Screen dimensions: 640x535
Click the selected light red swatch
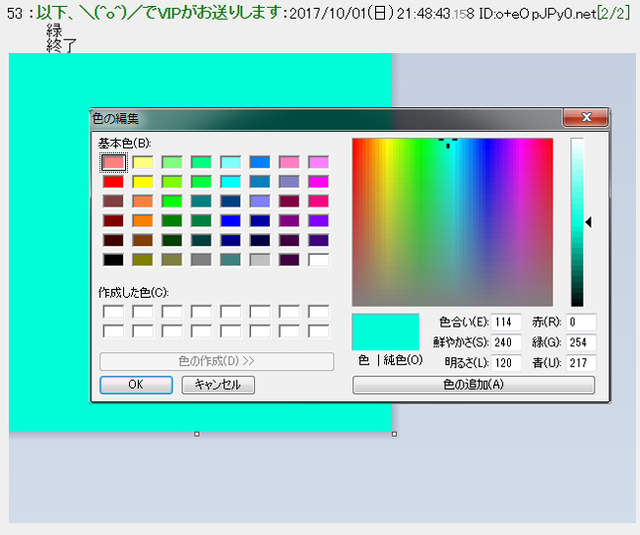113,162
